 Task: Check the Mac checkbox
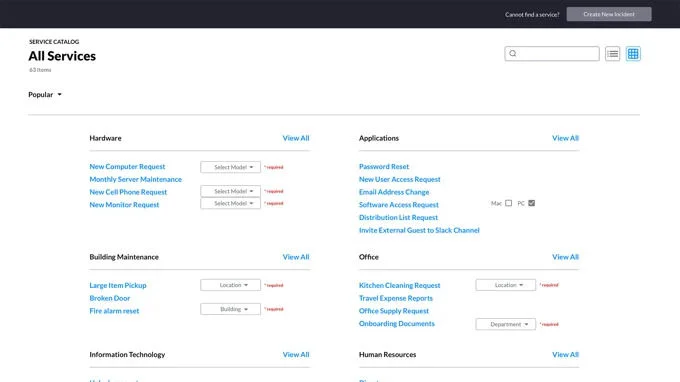(508, 203)
